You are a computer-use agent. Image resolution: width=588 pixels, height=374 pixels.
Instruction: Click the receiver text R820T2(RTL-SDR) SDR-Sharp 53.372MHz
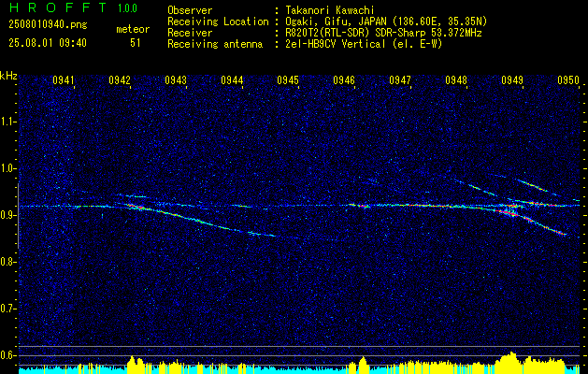[x=381, y=33]
